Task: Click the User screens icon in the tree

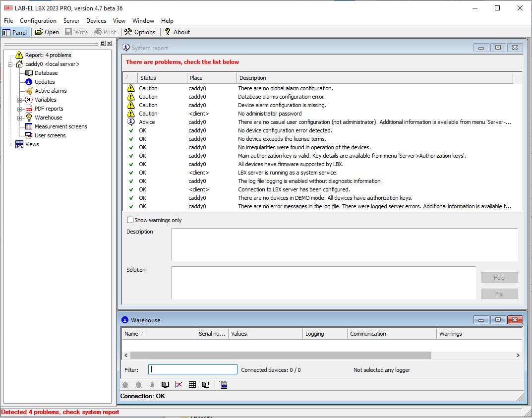Action: click(x=29, y=135)
